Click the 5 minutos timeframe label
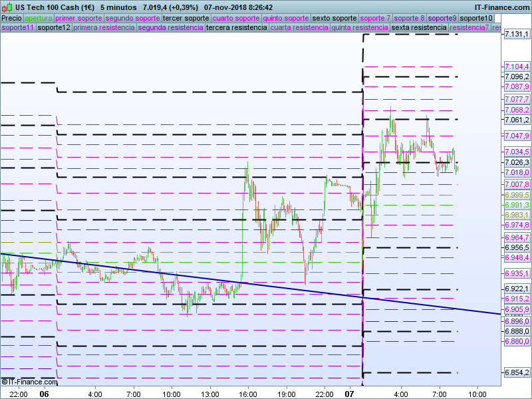 coord(118,7)
